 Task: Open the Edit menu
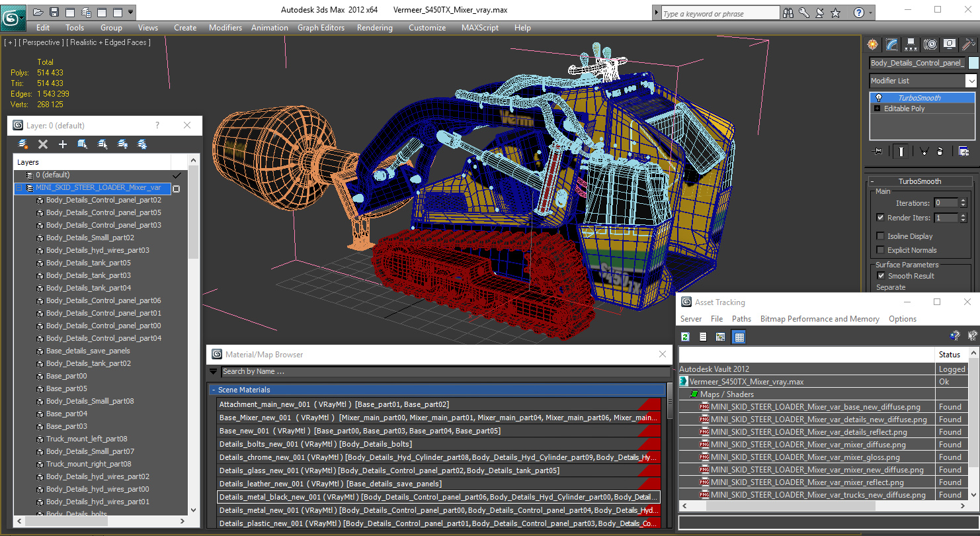pos(43,28)
